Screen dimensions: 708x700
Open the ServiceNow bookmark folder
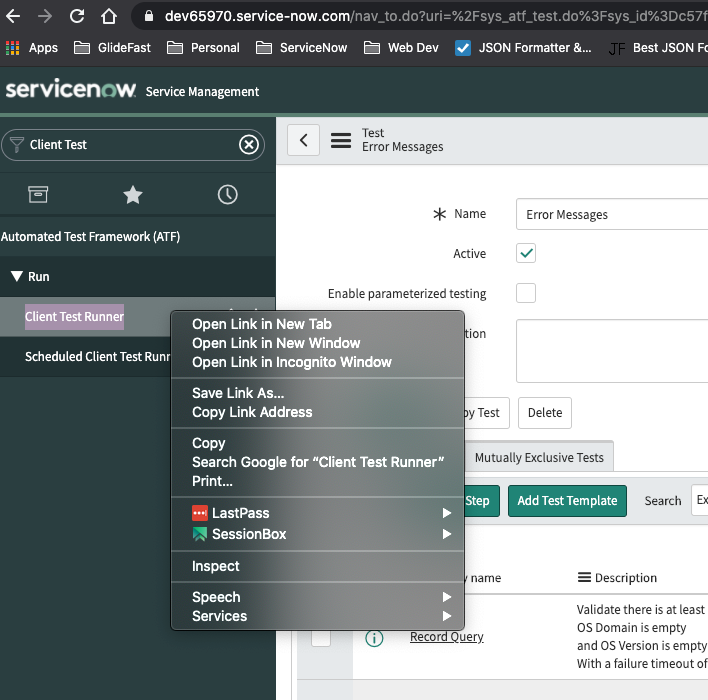pyautogui.click(x=302, y=47)
